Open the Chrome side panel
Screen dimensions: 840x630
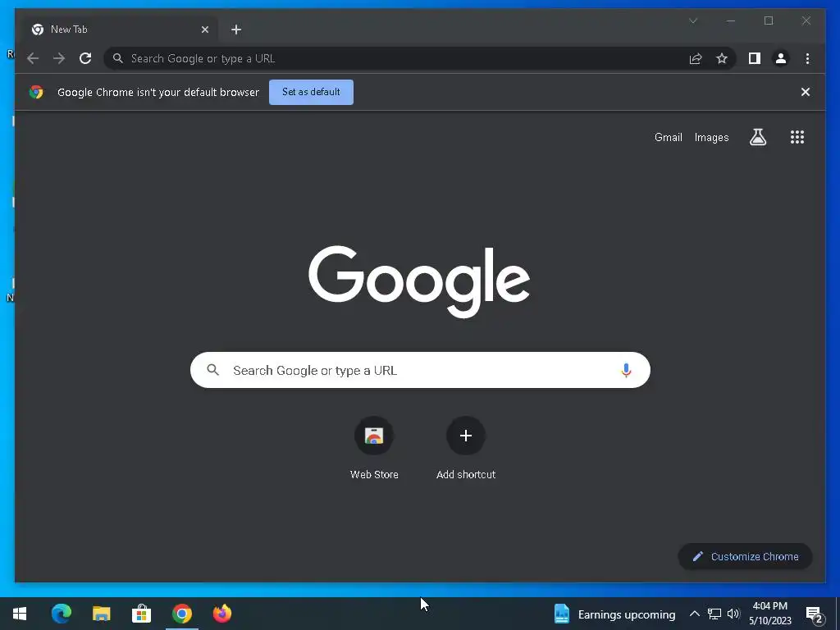[755, 58]
